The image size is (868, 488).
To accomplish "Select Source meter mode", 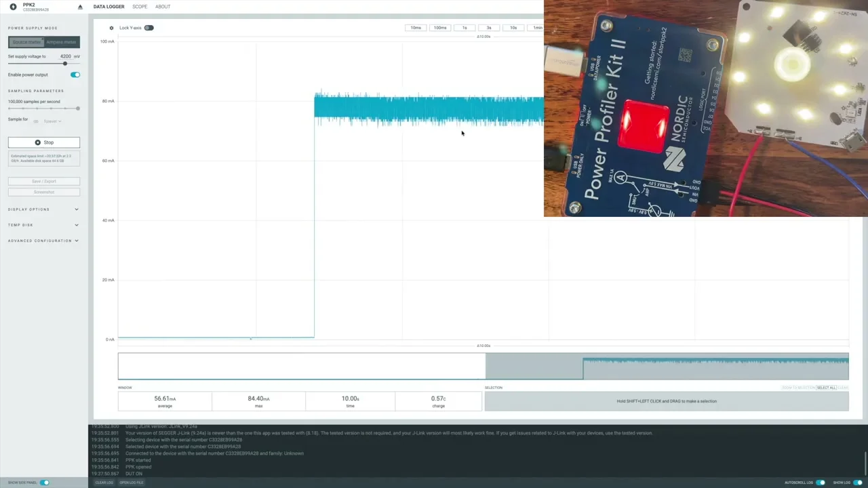I will 26,42.
